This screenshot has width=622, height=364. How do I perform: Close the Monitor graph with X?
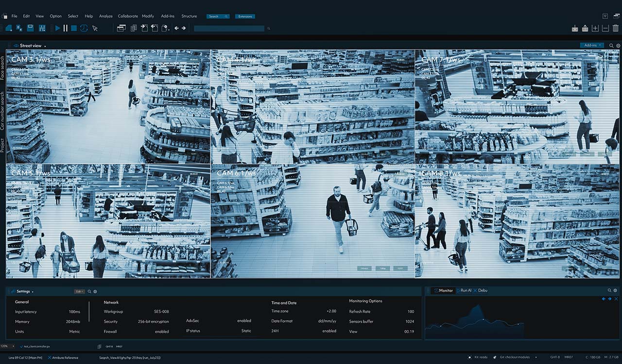pos(616,299)
